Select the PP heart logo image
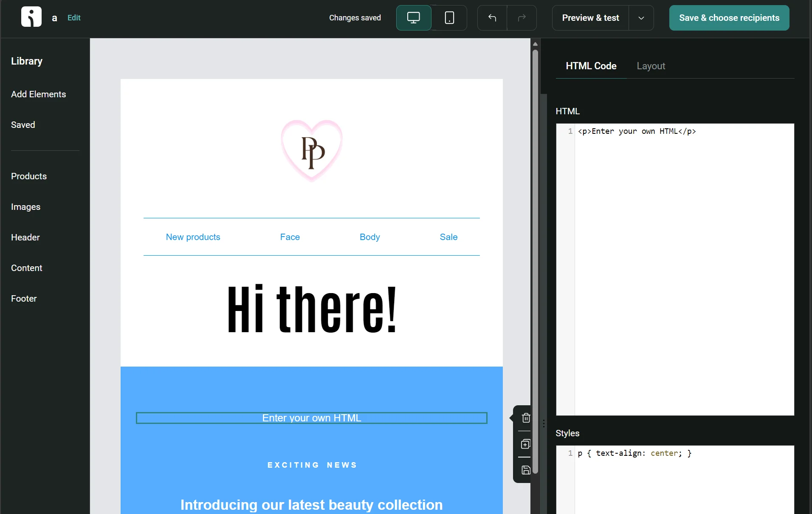Viewport: 812px width, 514px height. coord(312,150)
